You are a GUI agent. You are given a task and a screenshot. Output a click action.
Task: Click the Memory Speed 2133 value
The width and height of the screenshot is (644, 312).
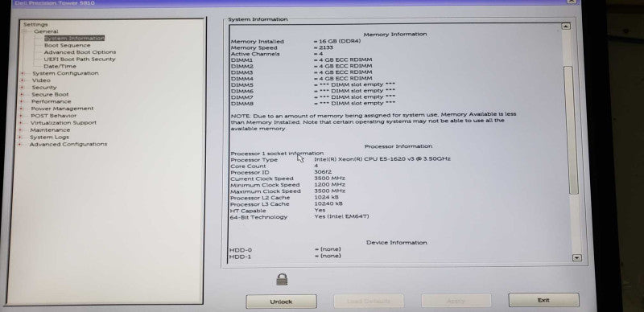coord(323,47)
